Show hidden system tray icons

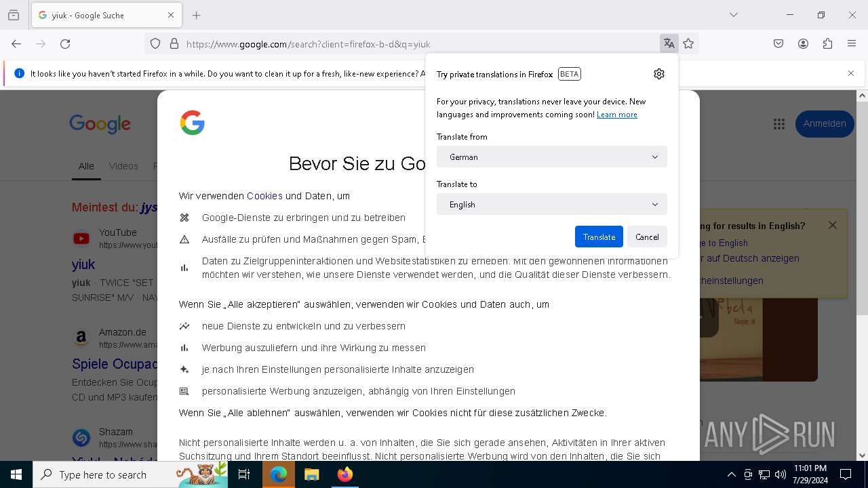click(731, 474)
